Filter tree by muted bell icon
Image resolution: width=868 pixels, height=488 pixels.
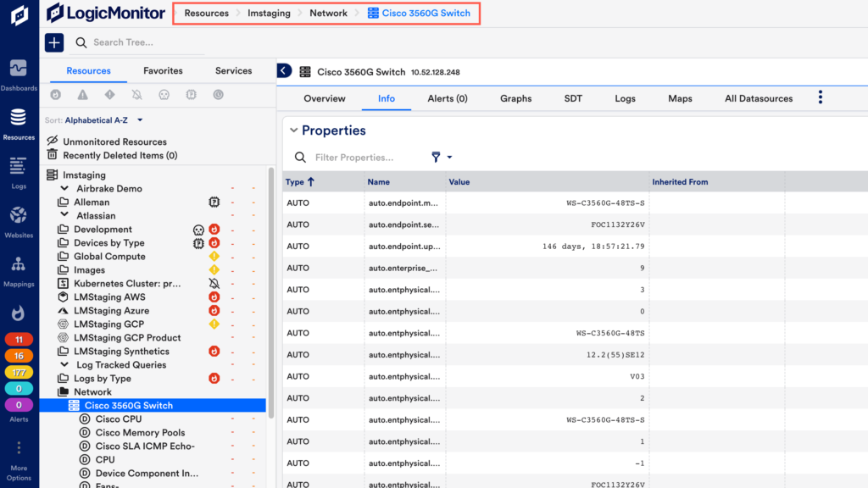136,95
